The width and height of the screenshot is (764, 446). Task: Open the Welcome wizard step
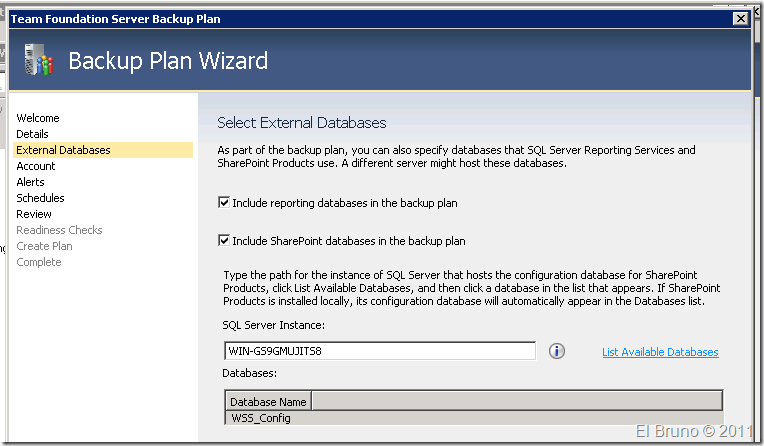38,118
